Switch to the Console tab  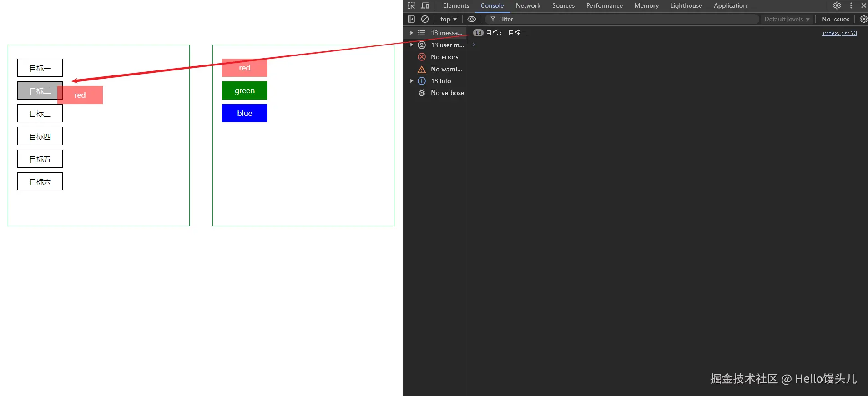[x=492, y=5]
